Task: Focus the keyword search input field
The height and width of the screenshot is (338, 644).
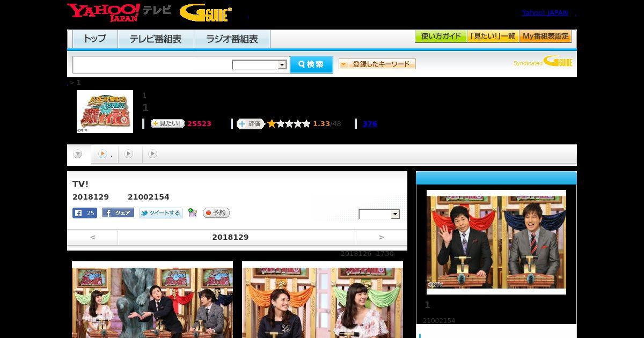Action: [x=152, y=64]
